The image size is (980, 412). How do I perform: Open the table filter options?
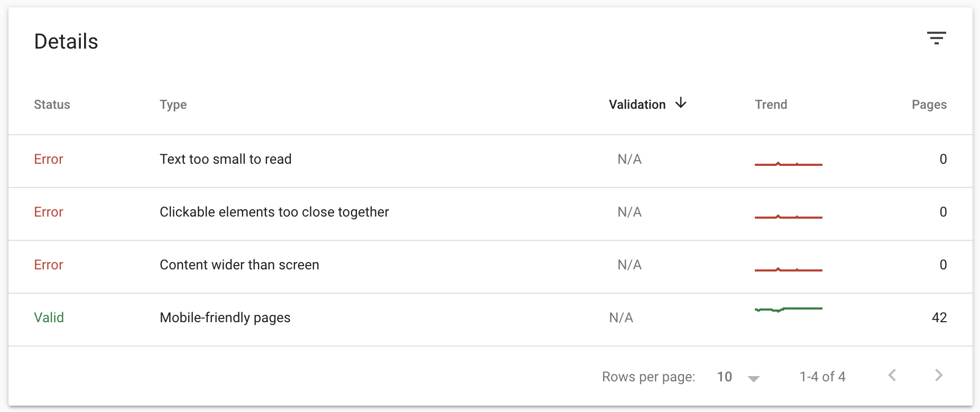click(x=937, y=38)
